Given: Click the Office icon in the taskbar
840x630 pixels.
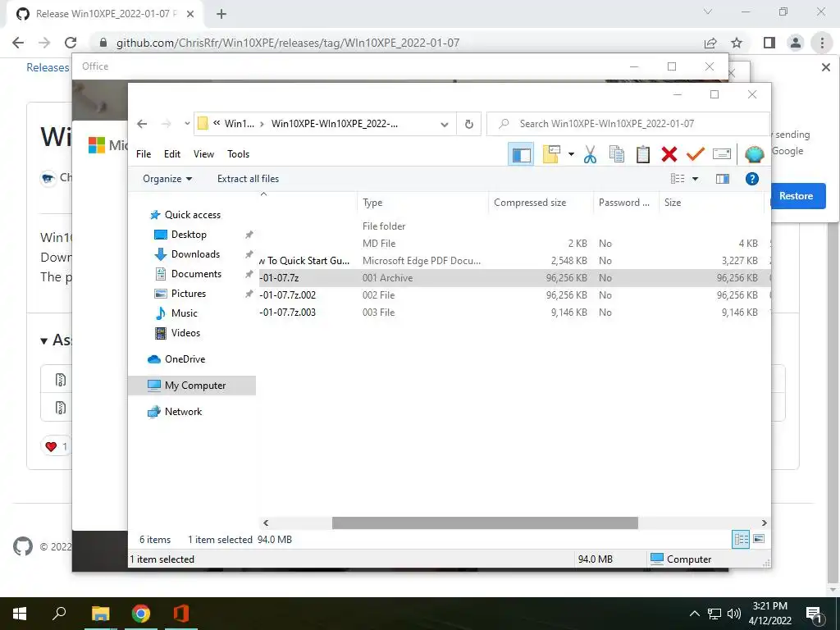Looking at the screenshot, I should coord(180,614).
